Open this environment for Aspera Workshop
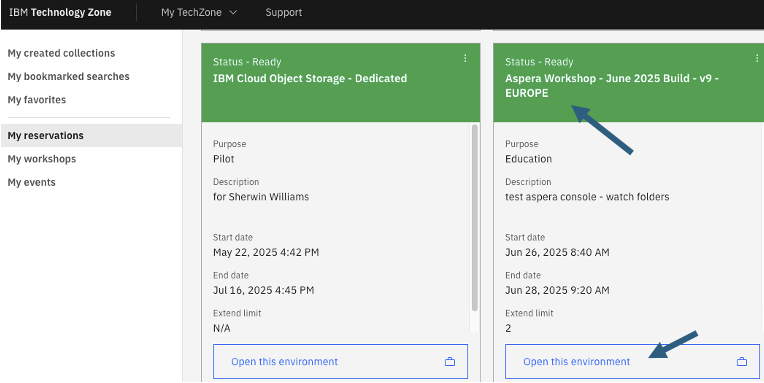 pyautogui.click(x=632, y=362)
